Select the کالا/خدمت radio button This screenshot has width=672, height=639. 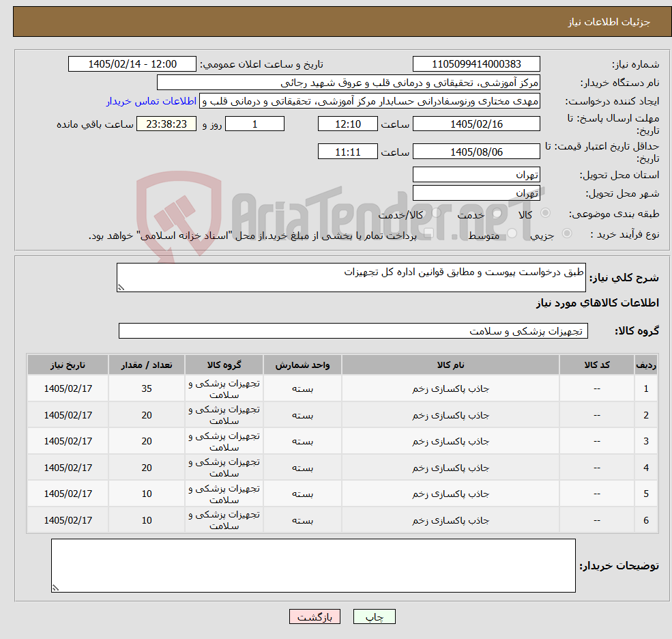[436, 213]
